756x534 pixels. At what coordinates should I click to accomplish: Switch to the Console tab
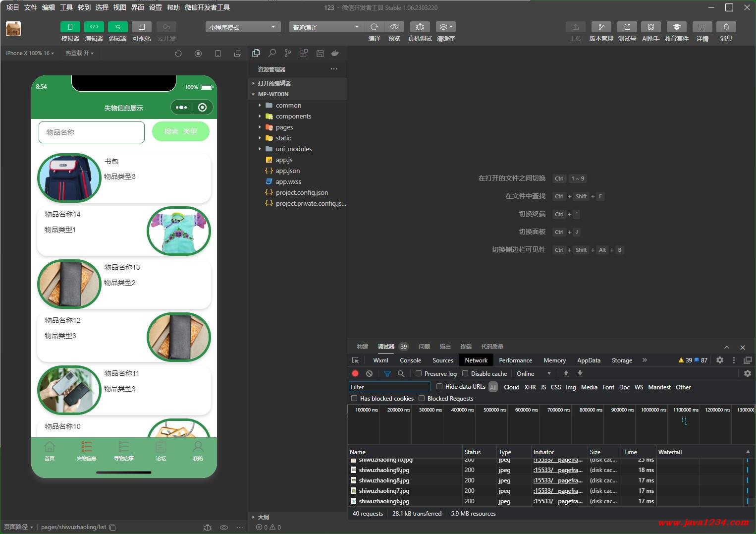tap(410, 360)
